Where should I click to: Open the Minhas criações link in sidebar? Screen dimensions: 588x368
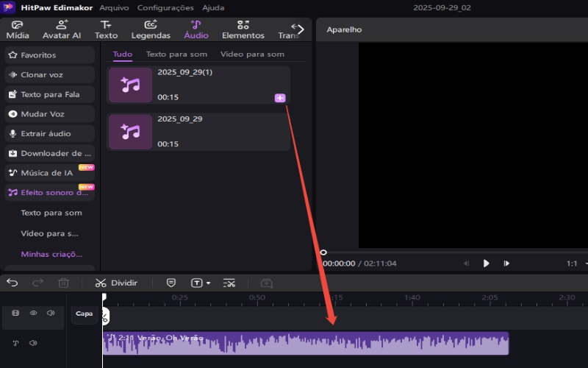[50, 254]
